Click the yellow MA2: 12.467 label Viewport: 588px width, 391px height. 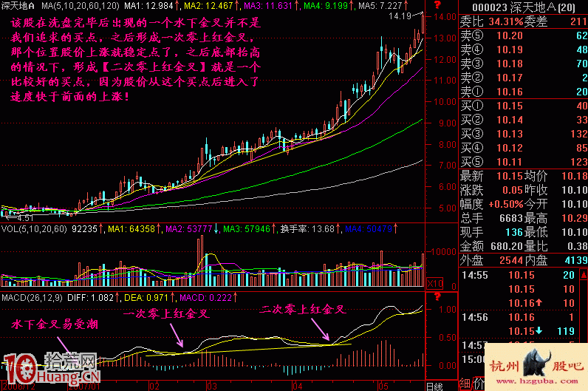208,6
